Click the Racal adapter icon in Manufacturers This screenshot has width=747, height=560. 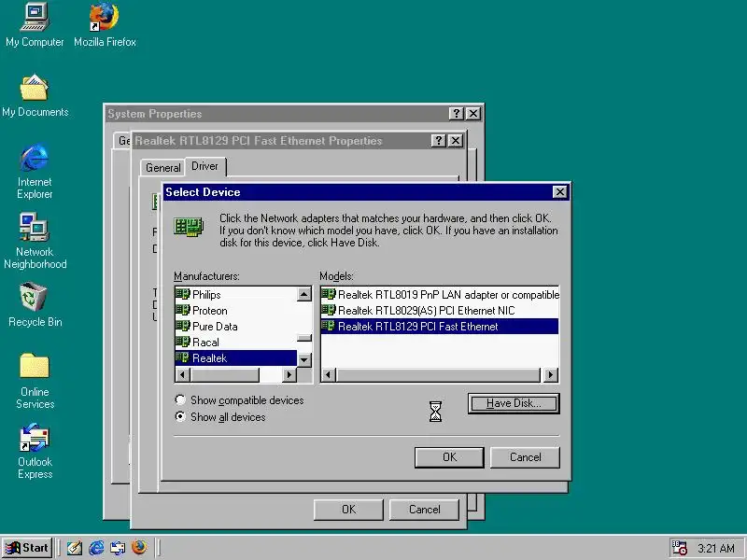[182, 342]
